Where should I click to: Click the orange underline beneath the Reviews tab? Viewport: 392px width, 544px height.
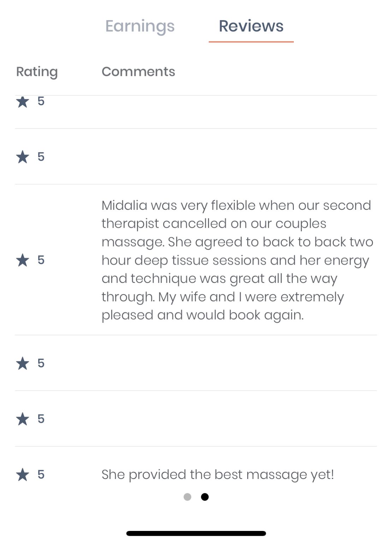251,42
